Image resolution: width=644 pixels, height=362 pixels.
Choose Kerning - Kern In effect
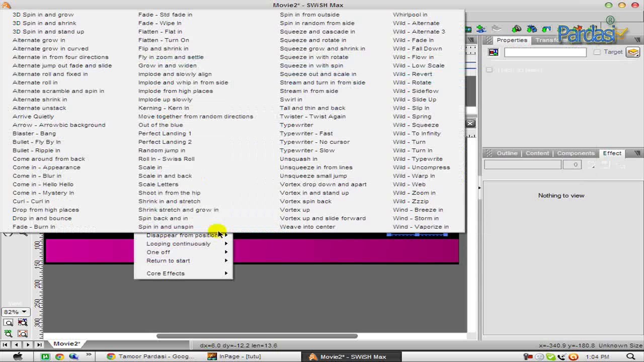164,108
